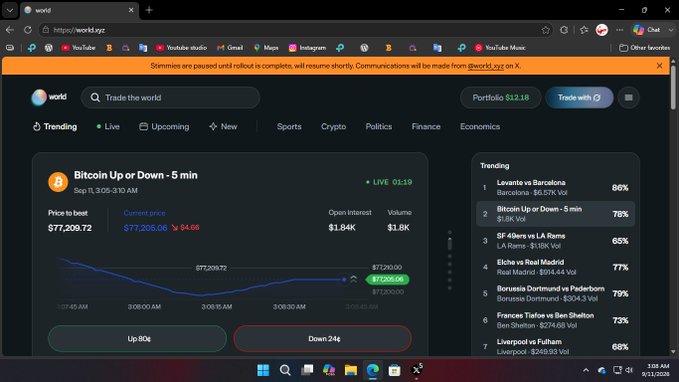This screenshot has height=382, width=679.
Task: Click the Trade with button
Action: click(579, 97)
